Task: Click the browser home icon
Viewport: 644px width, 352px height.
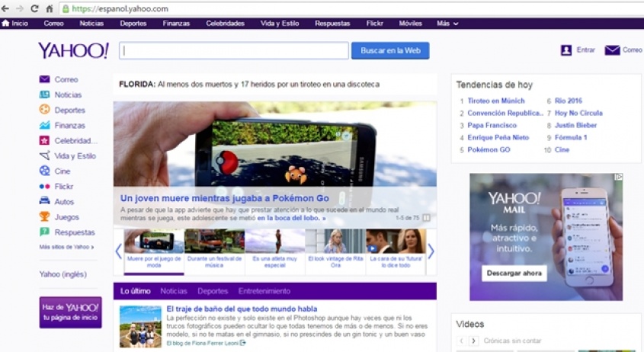Action: [49, 8]
